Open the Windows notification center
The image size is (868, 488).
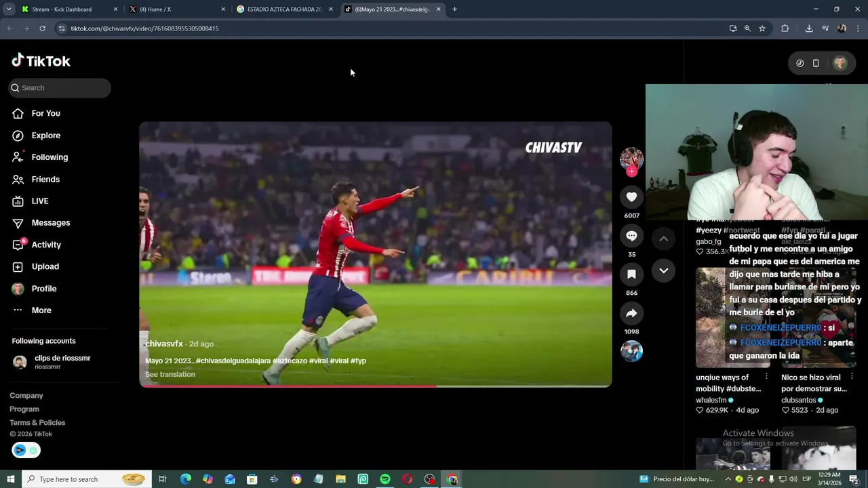(x=854, y=479)
